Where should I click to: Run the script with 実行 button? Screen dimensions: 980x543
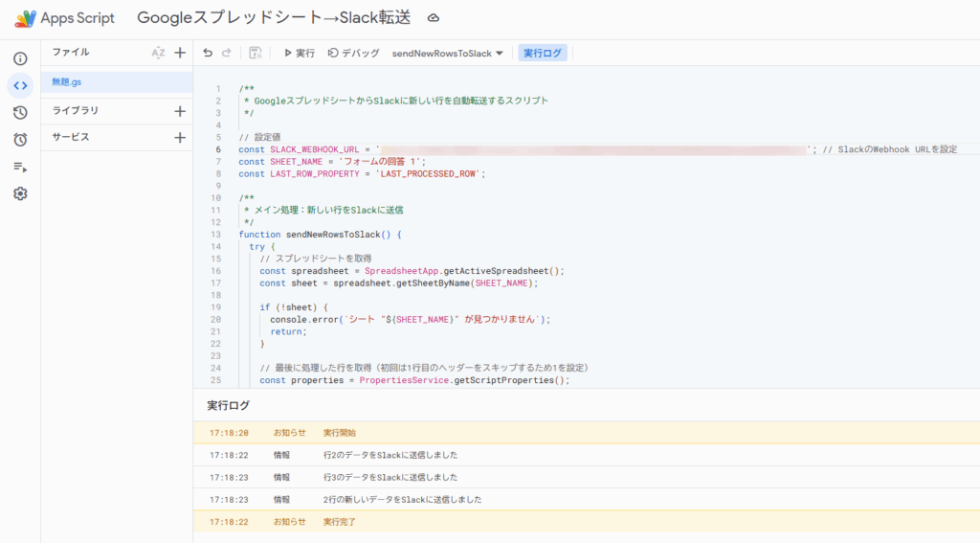(300, 54)
